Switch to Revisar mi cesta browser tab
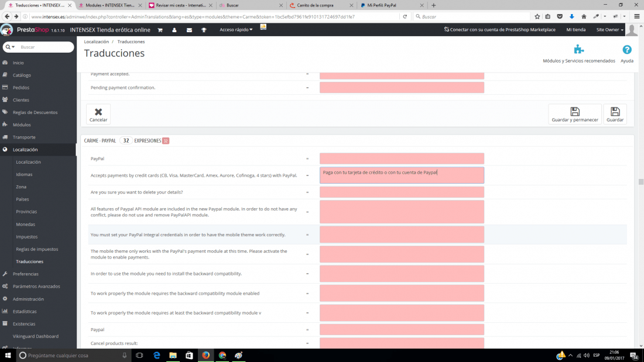 point(181,5)
